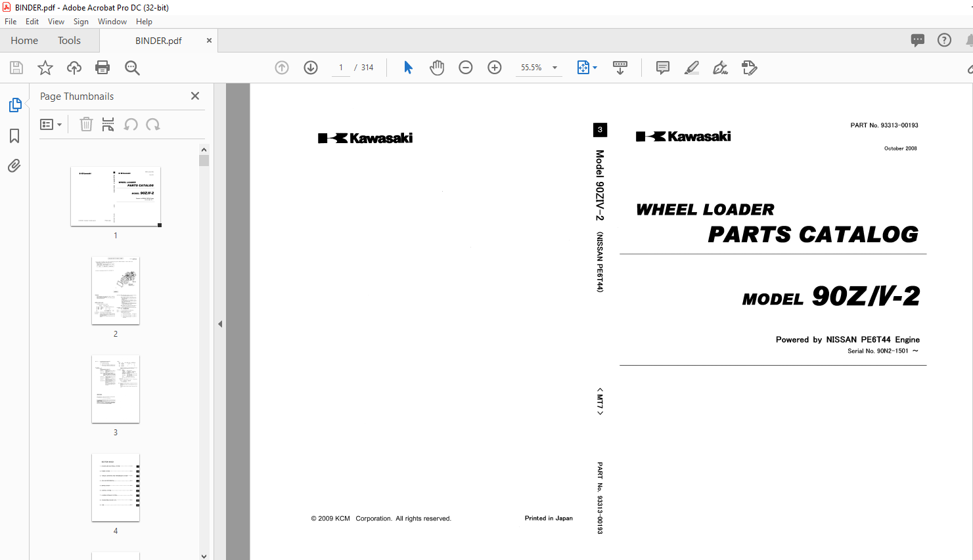
Task: Select the Highlight text pen tool
Action: point(692,68)
